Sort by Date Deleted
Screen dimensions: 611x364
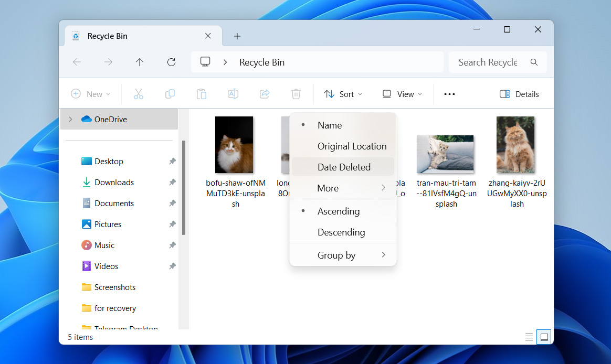coord(343,167)
